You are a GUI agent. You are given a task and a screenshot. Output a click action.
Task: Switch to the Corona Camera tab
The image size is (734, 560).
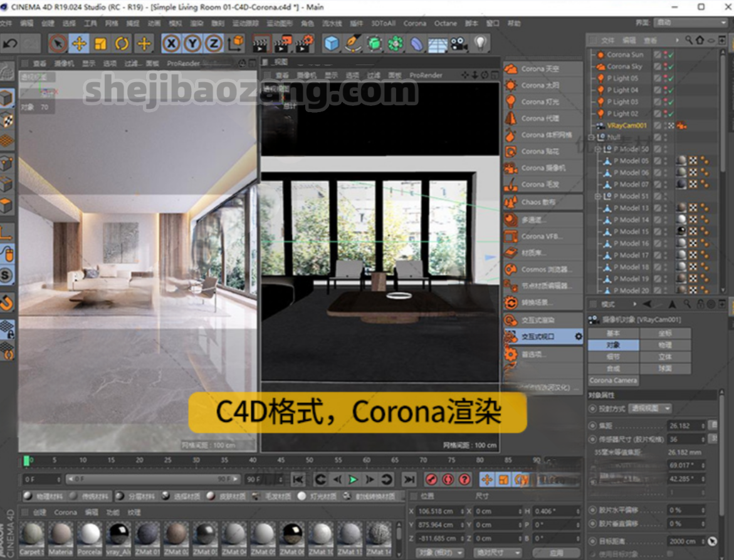pyautogui.click(x=613, y=381)
